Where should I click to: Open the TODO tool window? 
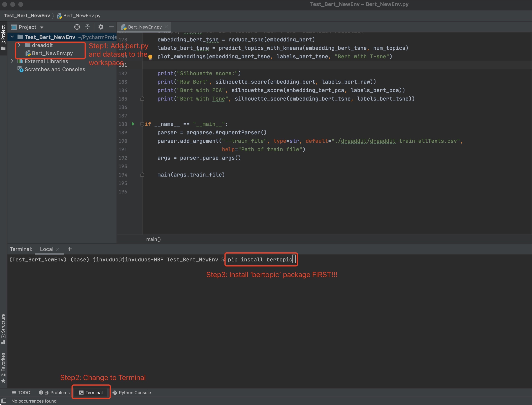tap(21, 393)
